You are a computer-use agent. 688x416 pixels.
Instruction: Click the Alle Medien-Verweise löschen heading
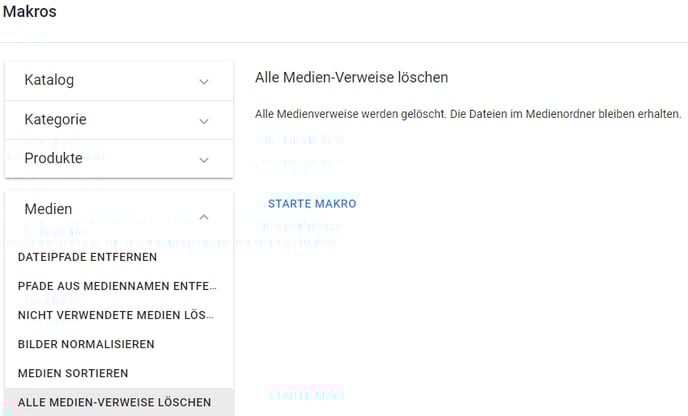point(351,77)
